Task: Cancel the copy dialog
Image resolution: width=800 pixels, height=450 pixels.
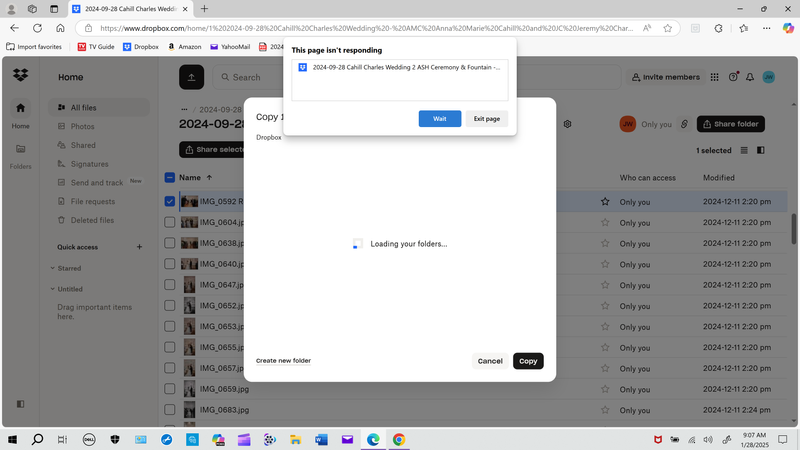Action: click(x=490, y=361)
